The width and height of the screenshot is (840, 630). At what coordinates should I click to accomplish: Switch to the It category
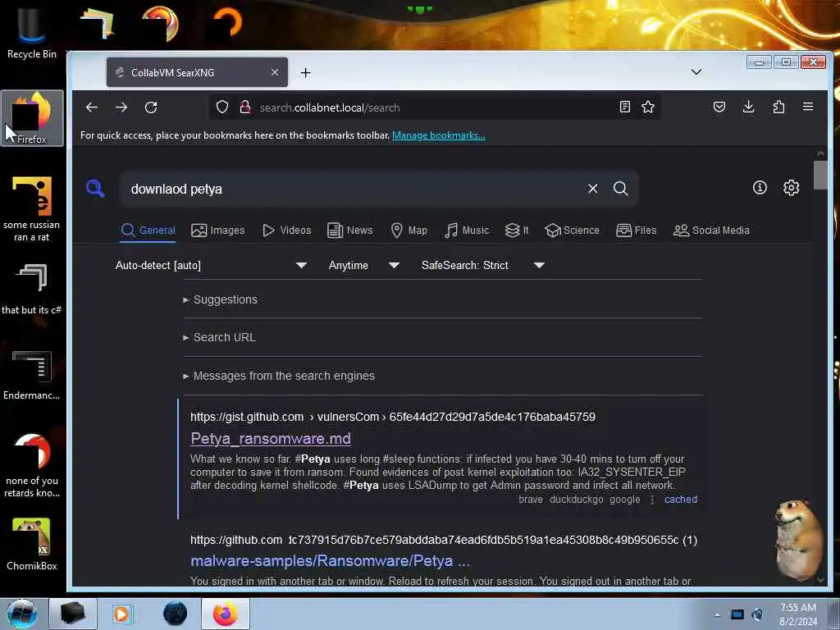click(517, 231)
